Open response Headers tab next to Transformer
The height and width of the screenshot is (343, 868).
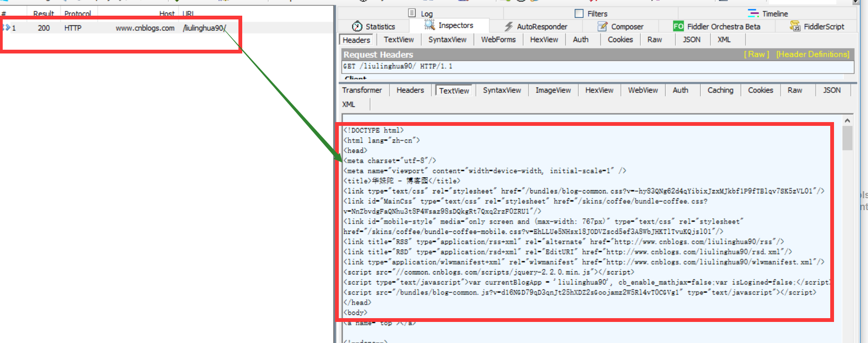pyautogui.click(x=410, y=90)
